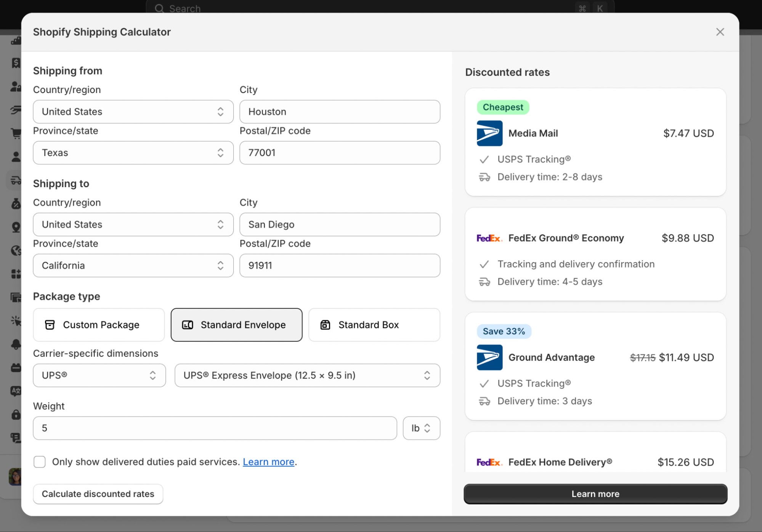Open Locations pin icon in sidebar
The image size is (762, 532).
click(16, 227)
